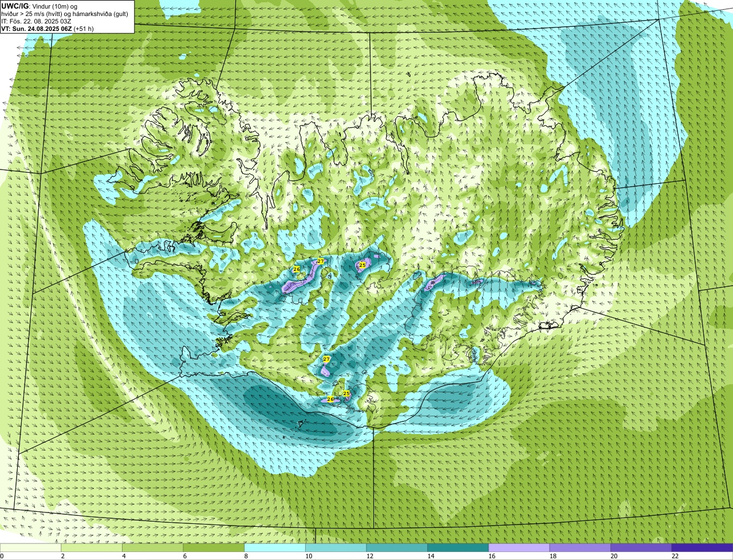Pick the 18–20 m/s purple swatch
This screenshot has width=733, height=560.
[x=580, y=547]
